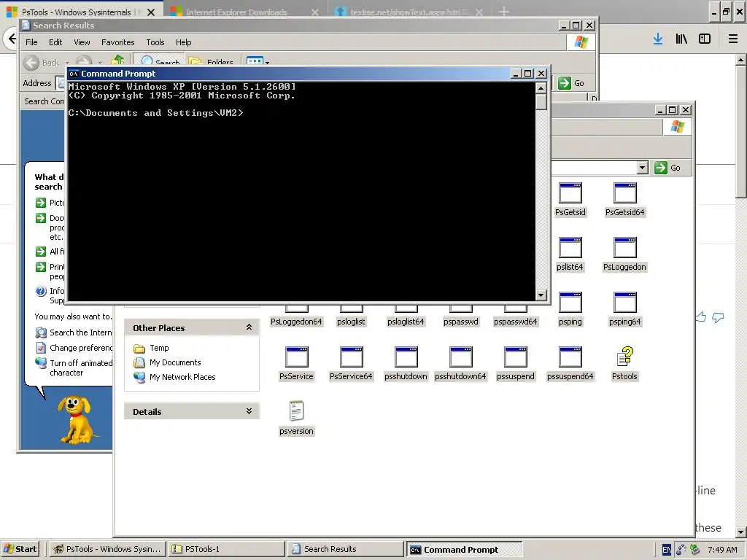
Task: Switch to Internet Explorer Downloads tab
Action: pyautogui.click(x=236, y=12)
